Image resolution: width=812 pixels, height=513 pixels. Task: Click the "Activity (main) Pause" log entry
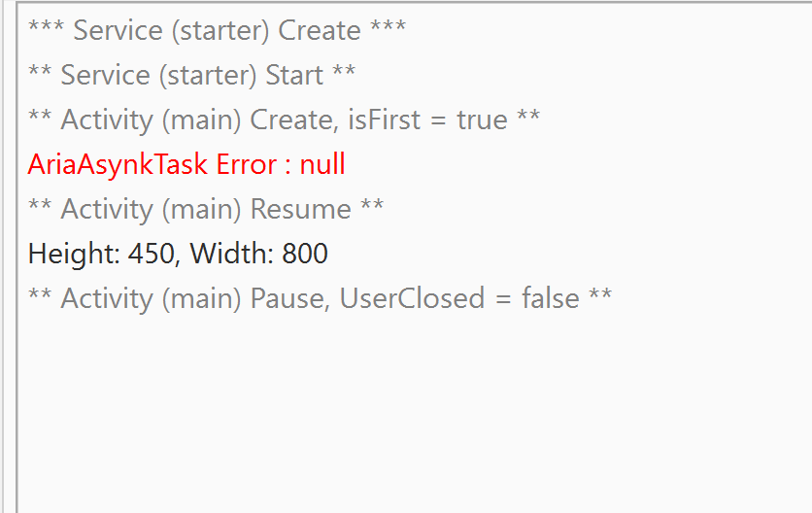tap(320, 298)
